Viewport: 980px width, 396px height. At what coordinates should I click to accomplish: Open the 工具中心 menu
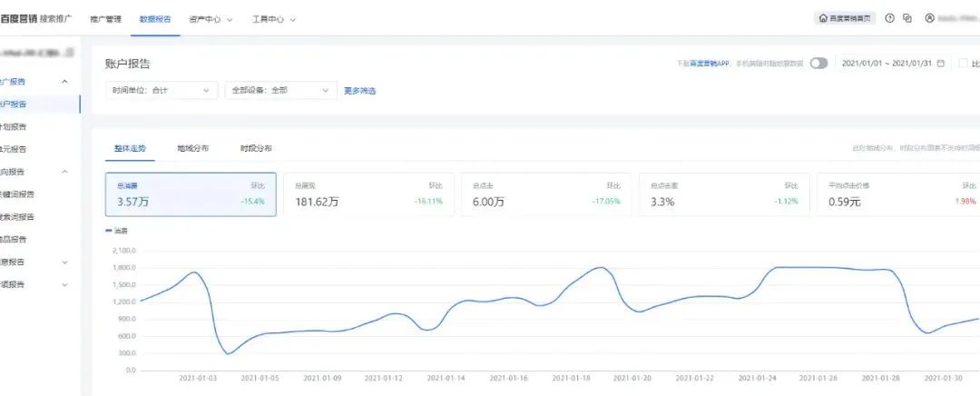click(273, 18)
